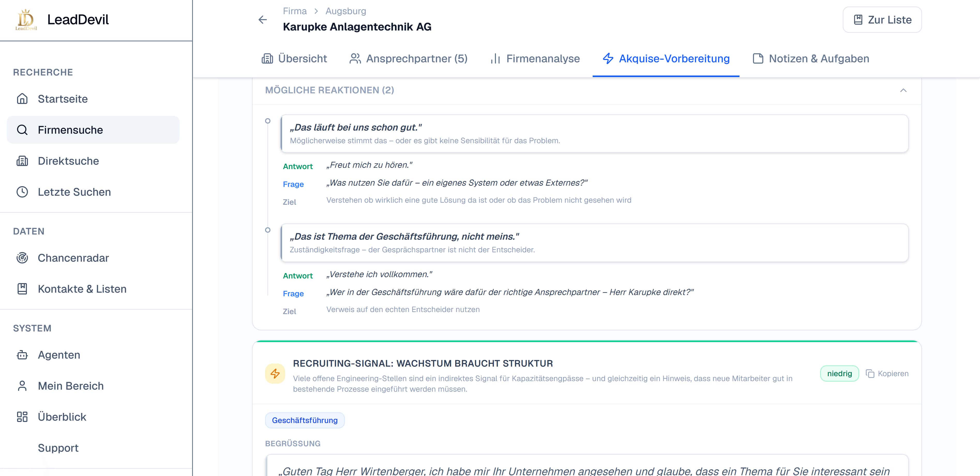Open Agenten in the sidebar

pyautogui.click(x=93, y=355)
